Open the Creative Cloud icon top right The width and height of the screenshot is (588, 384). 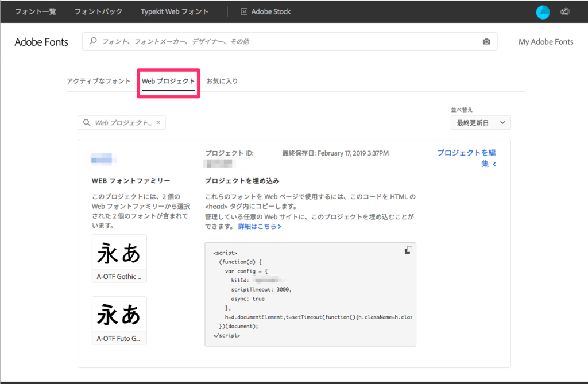(564, 11)
